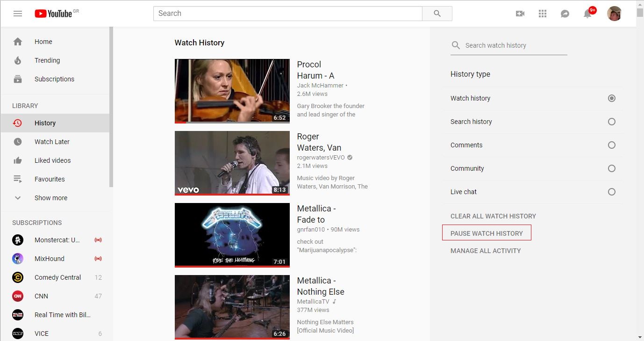644x341 pixels.
Task: Click CLEAR ALL WATCH HISTORY
Action: [x=493, y=216]
